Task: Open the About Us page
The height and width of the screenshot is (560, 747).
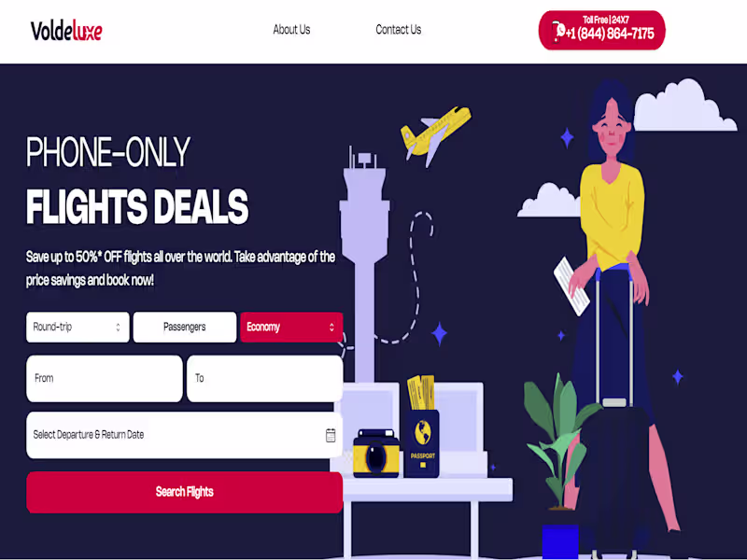Action: tap(291, 30)
